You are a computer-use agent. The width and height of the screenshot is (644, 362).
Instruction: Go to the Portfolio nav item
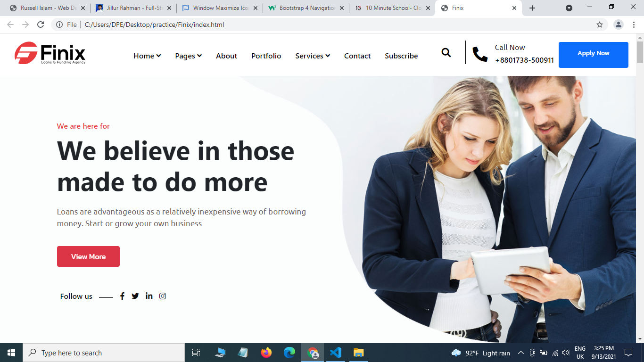pos(266,56)
